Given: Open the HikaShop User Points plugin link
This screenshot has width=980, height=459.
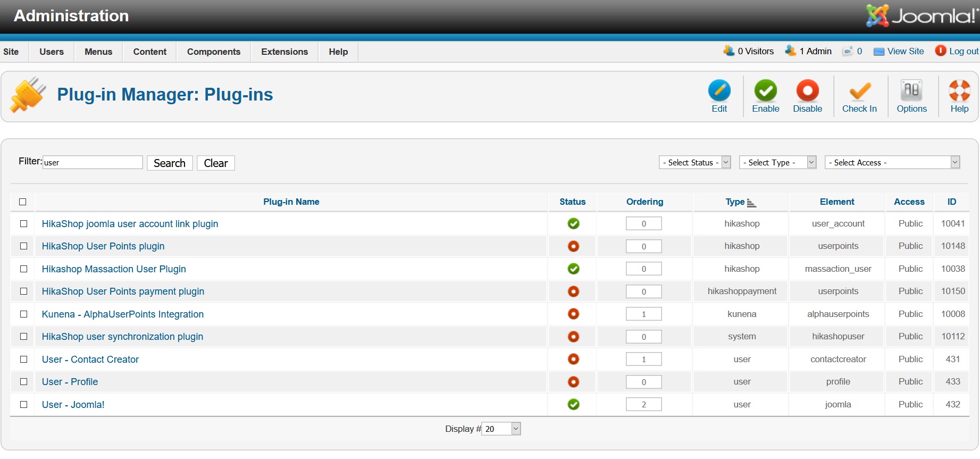Looking at the screenshot, I should point(103,246).
